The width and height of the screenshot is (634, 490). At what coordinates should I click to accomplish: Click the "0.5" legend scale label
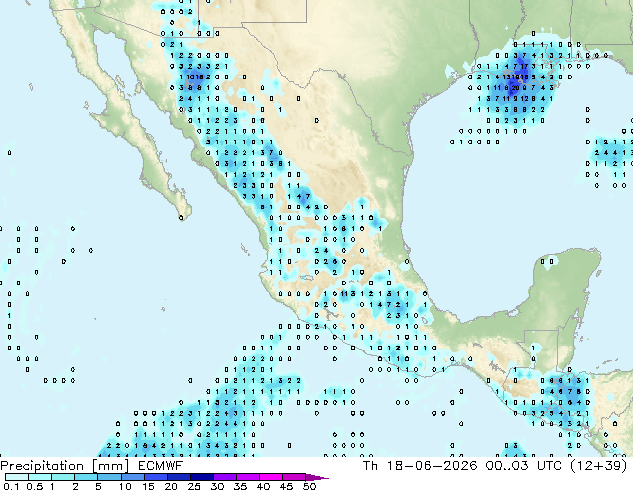pos(34,486)
